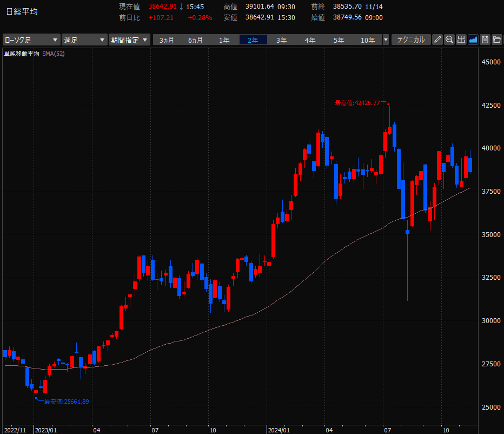This screenshot has width=504, height=434.
Task: Click the 2023/01 date axis label
Action: pos(45,430)
